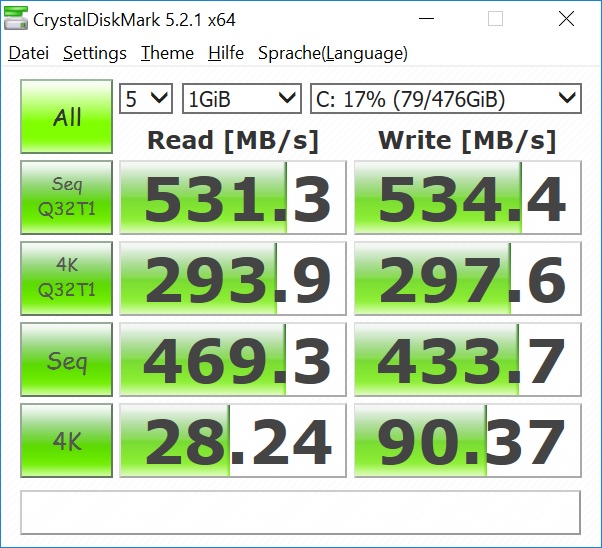
Task: Click the 4K write result 90.37
Action: tap(468, 440)
